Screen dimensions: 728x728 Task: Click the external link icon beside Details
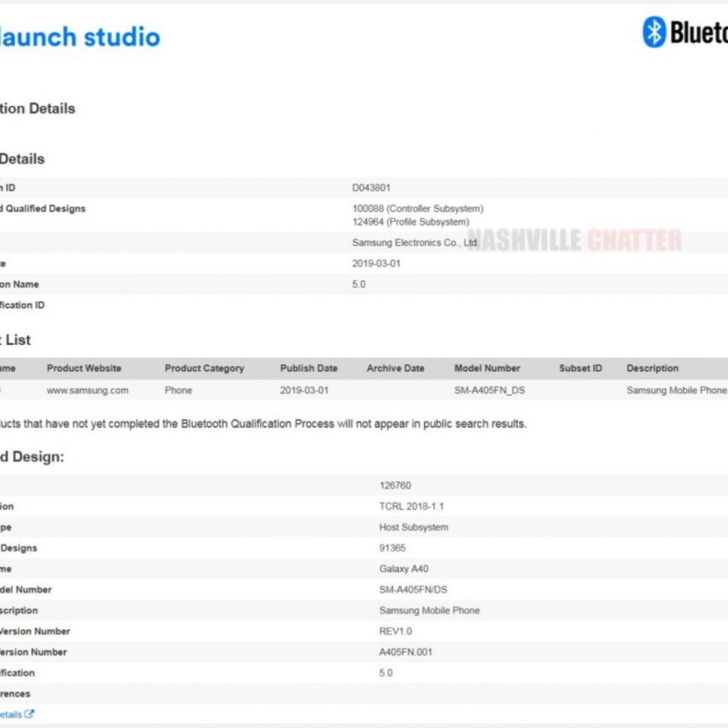pyautogui.click(x=29, y=714)
